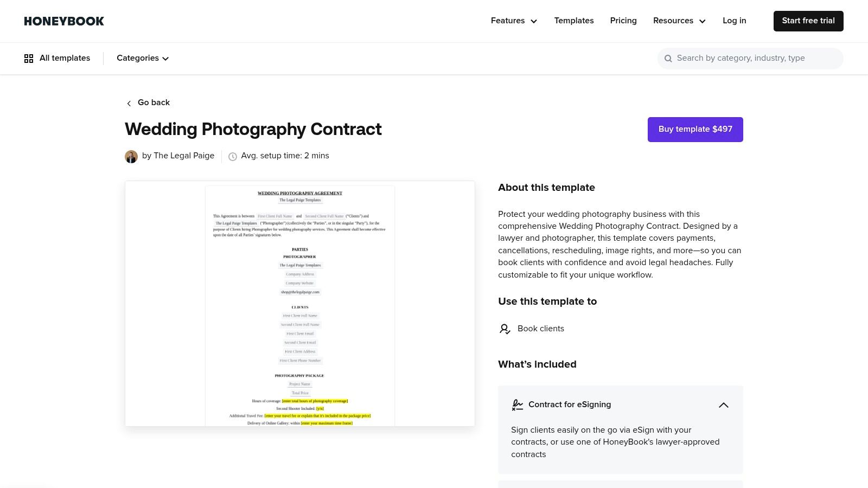Click the eSigning signature icon
Screen dimensions: 868x488
click(x=518, y=404)
